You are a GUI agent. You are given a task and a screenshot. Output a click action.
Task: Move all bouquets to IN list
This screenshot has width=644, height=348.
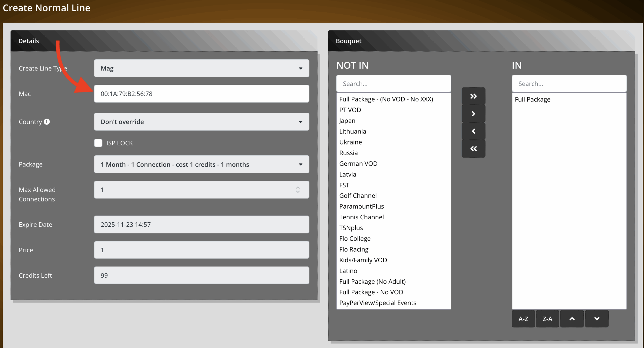coord(473,96)
